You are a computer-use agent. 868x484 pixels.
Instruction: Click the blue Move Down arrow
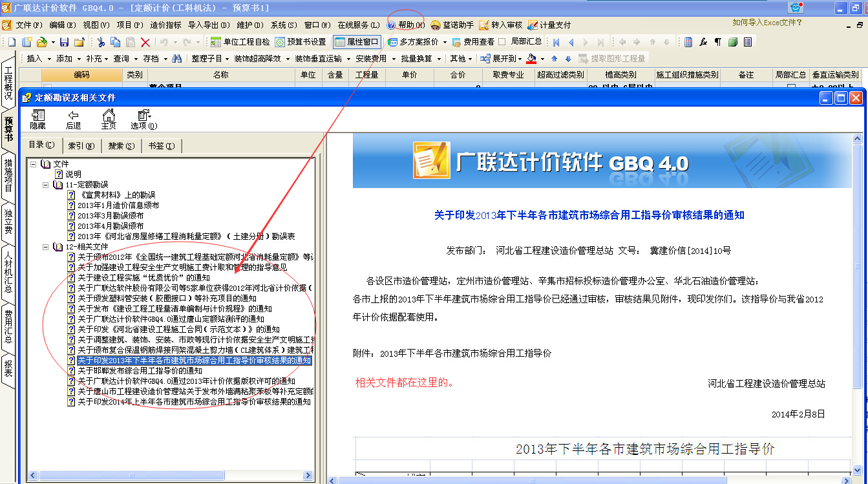tap(568, 58)
